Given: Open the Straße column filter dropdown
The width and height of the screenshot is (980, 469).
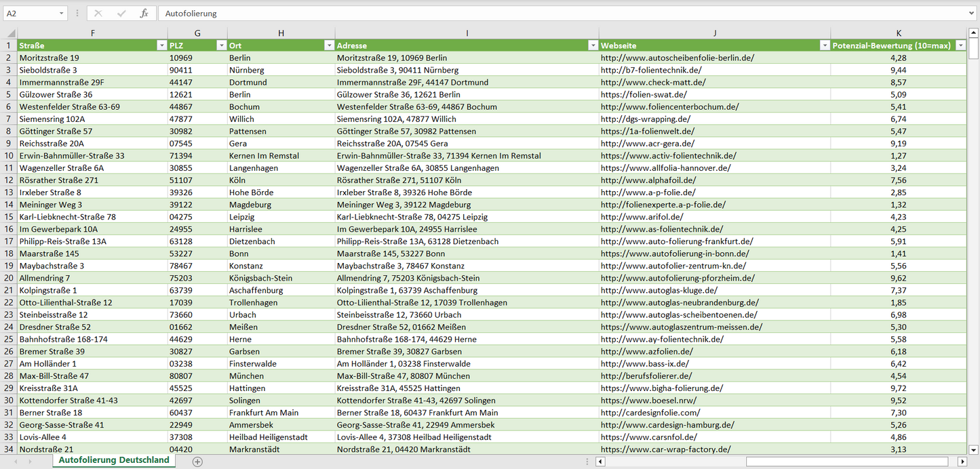Looking at the screenshot, I should click(x=161, y=45).
